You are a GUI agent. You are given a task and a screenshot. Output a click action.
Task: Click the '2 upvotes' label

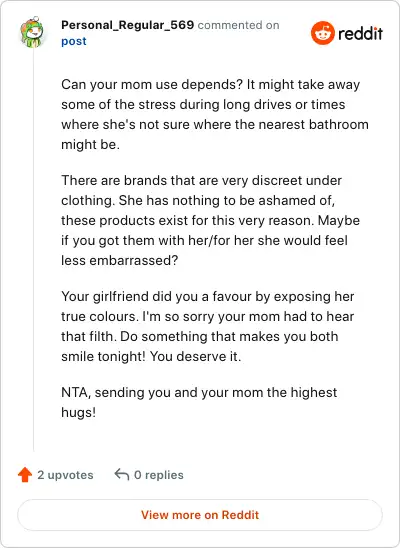click(65, 475)
